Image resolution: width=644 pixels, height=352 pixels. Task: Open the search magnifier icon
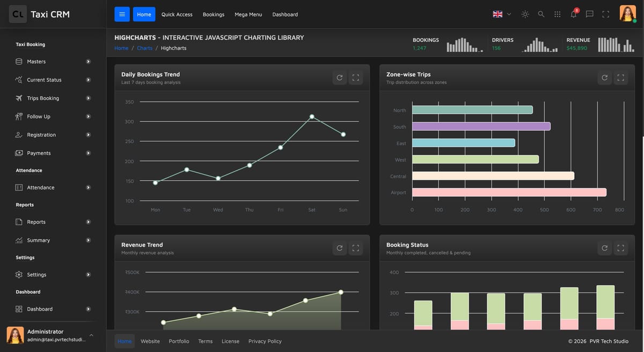tap(541, 14)
